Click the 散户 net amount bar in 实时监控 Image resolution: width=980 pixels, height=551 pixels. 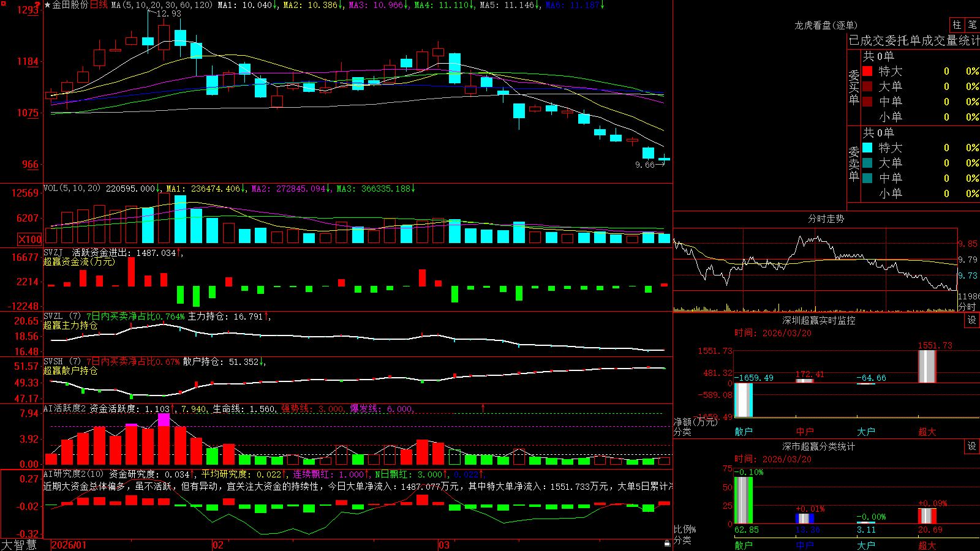(744, 400)
